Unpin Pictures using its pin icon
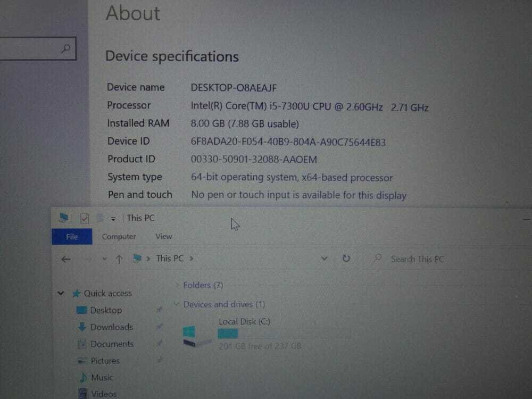Viewport: 532px width, 399px height. [160, 359]
